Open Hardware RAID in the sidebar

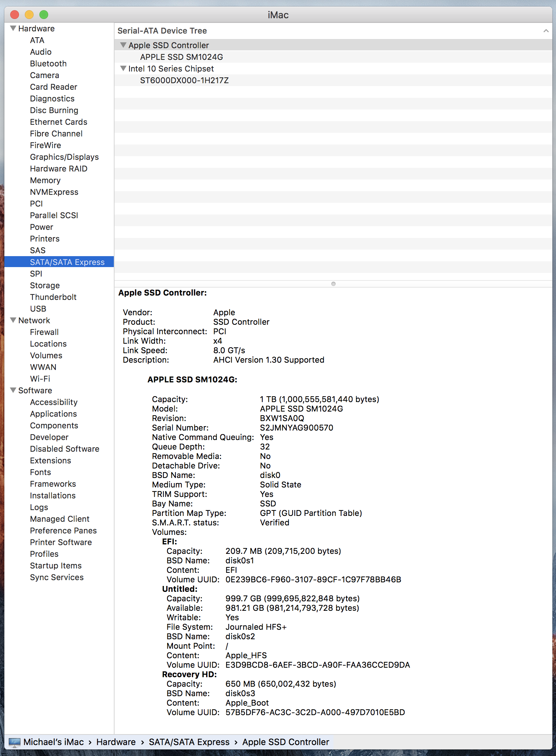click(x=59, y=169)
